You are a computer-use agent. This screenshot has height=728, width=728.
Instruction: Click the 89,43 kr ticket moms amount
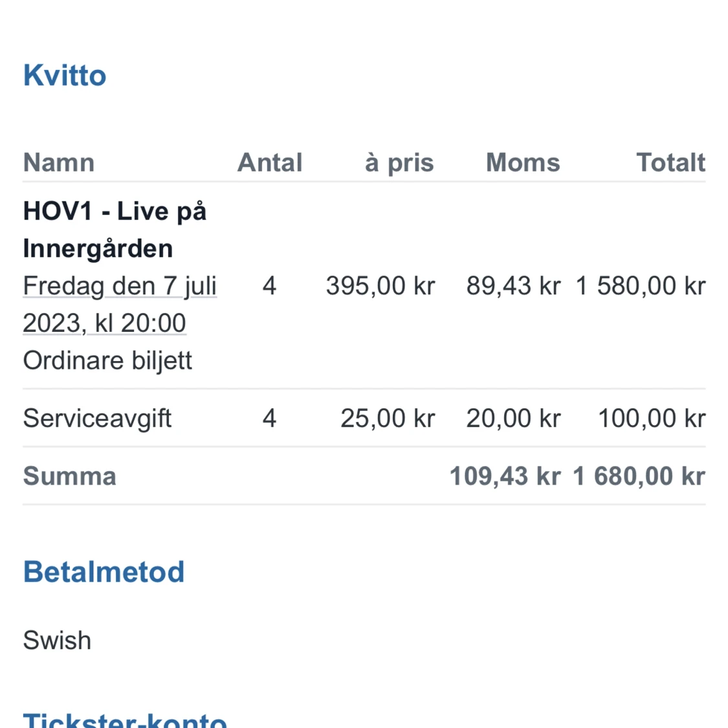pos(513,285)
